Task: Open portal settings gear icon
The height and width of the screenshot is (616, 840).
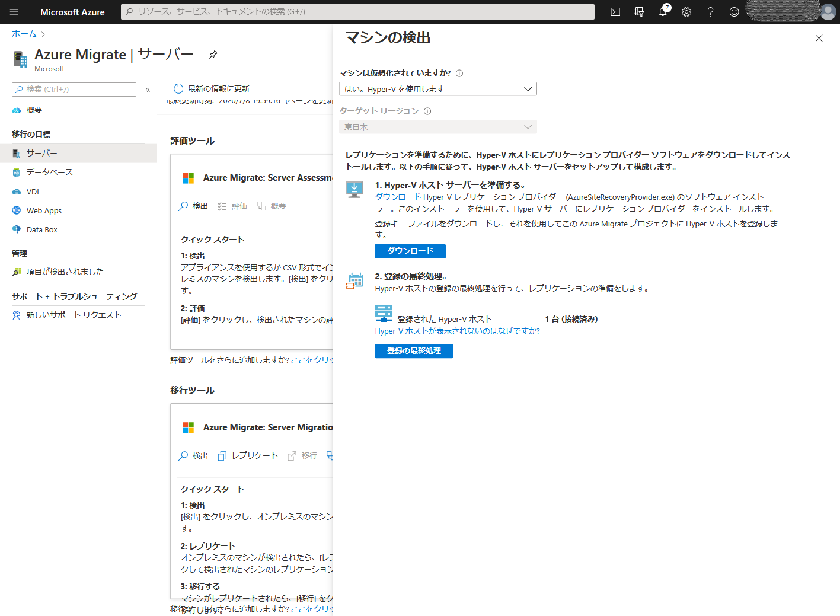Action: point(686,12)
